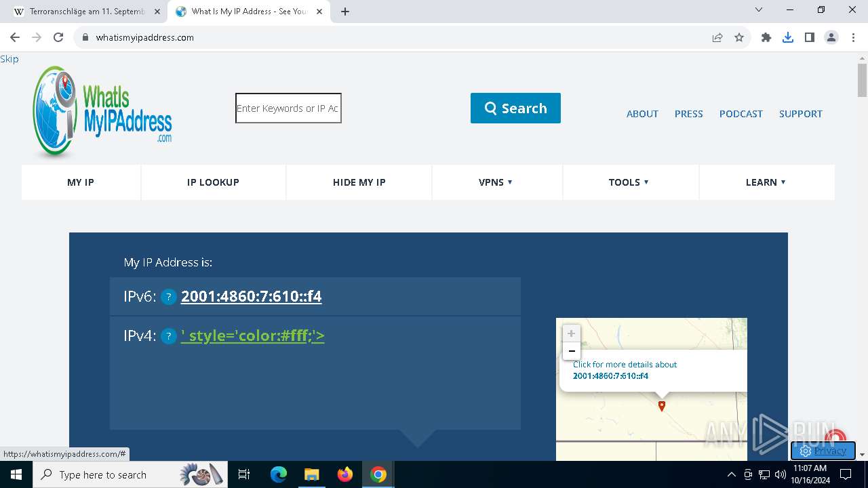The image size is (868, 488).
Task: Open the PODCAST link
Action: point(741,114)
